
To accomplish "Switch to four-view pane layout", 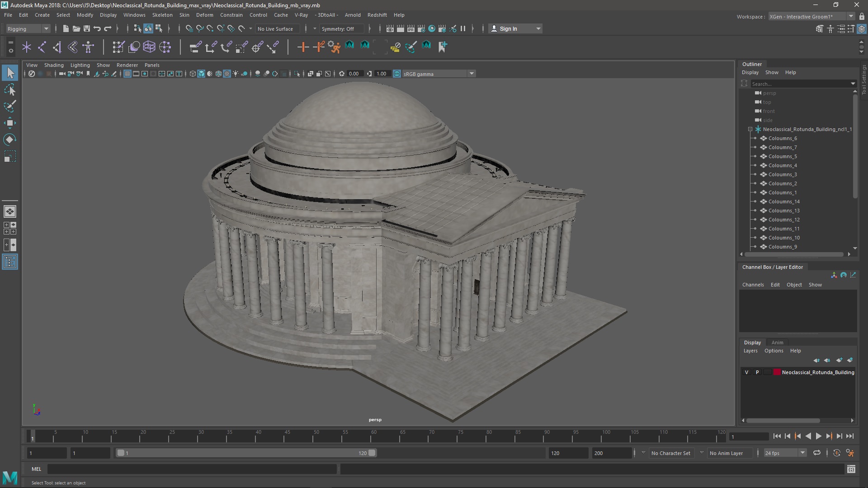I will pyautogui.click(x=10, y=228).
